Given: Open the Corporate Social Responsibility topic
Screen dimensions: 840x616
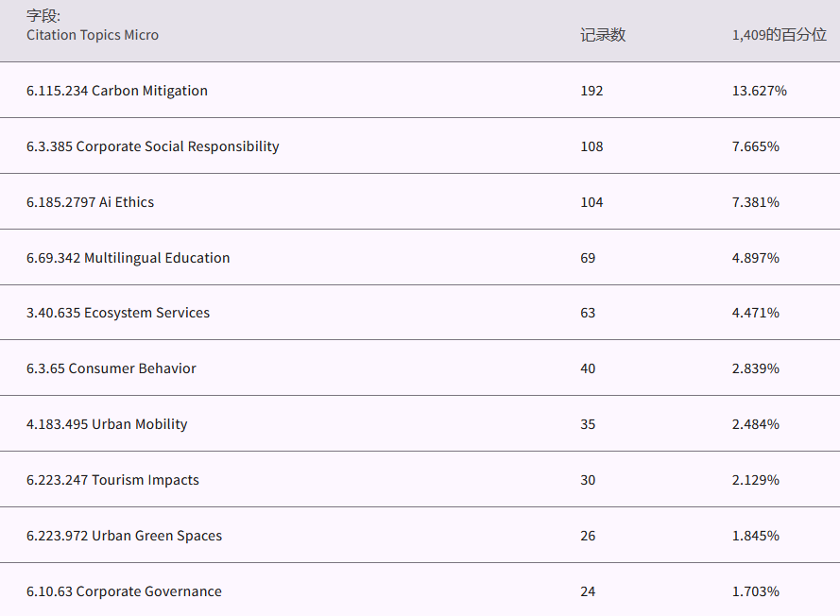Looking at the screenshot, I should coord(153,146).
